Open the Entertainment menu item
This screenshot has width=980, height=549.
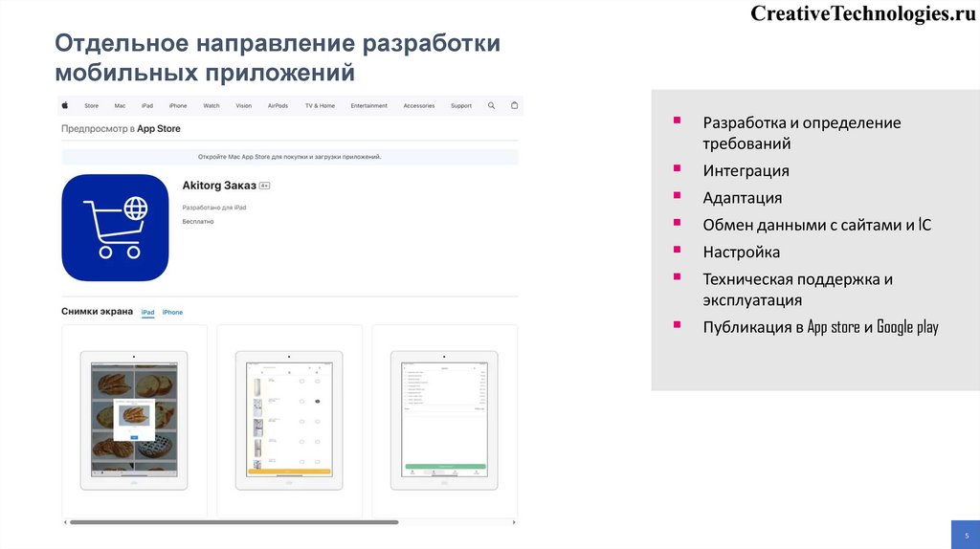coord(368,106)
